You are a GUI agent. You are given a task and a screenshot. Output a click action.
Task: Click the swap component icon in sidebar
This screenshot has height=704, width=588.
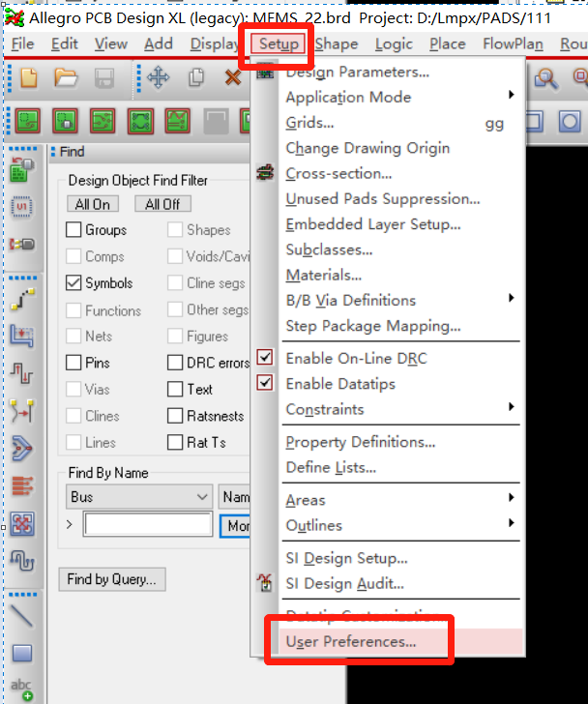tap(21, 245)
